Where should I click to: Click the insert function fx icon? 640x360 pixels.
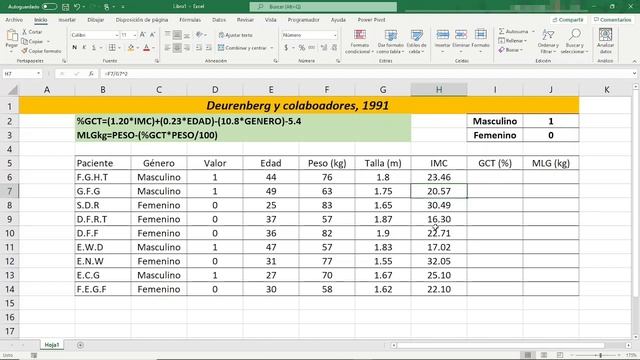pyautogui.click(x=91, y=74)
